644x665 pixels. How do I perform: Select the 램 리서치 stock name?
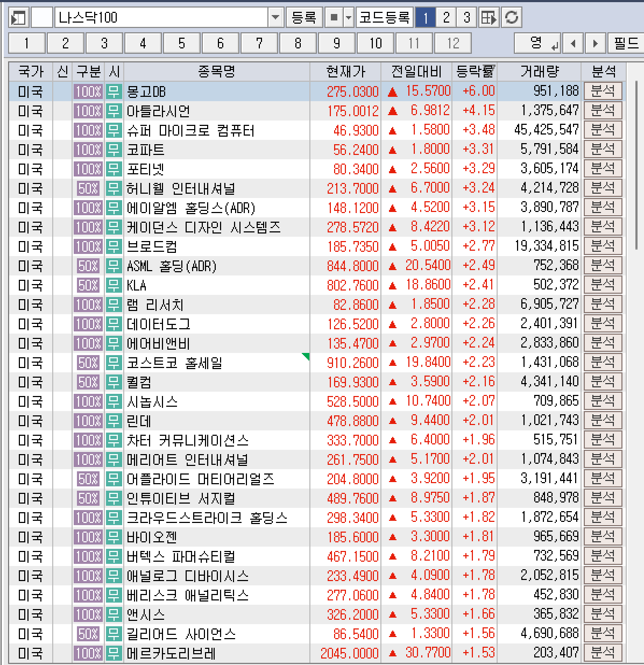155,305
